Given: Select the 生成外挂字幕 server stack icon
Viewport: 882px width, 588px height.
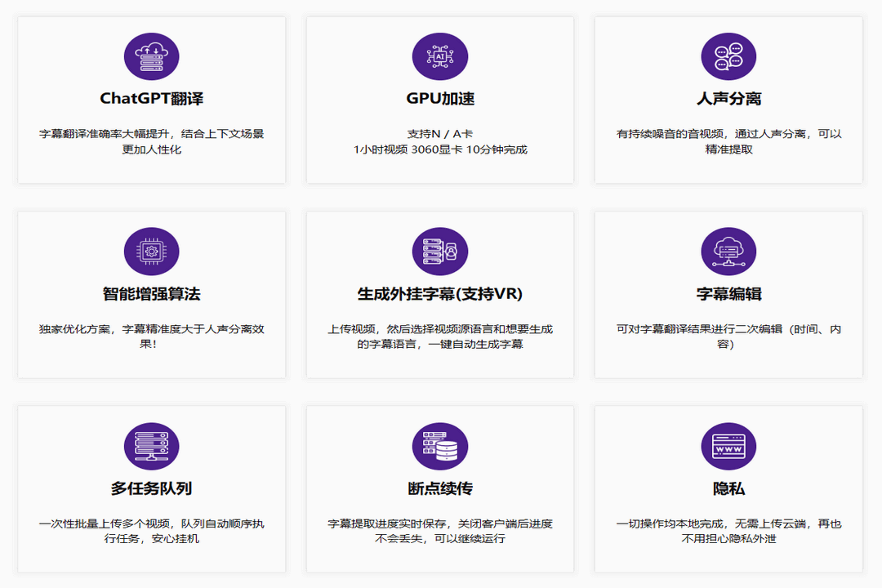Looking at the screenshot, I should point(439,252).
